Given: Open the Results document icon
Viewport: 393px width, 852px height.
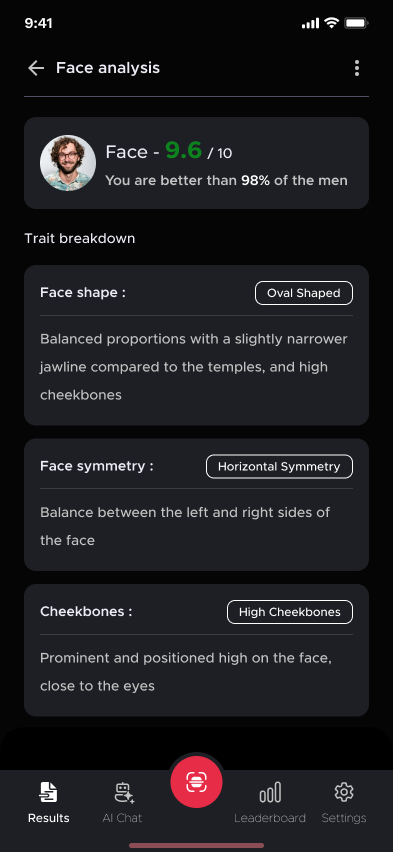Looking at the screenshot, I should click(x=48, y=792).
